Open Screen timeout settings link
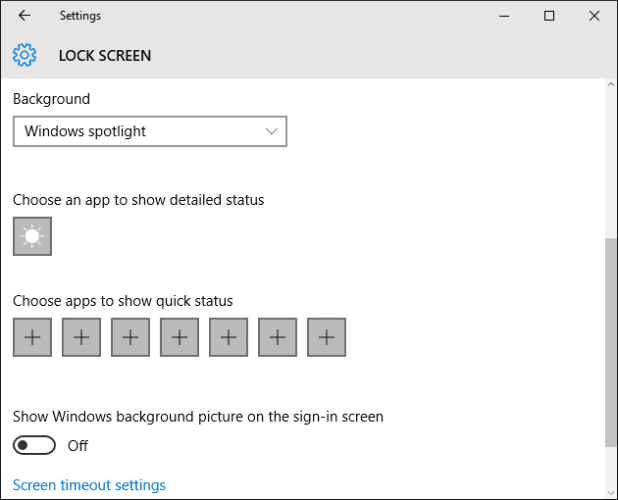618x500 pixels. coord(89,485)
